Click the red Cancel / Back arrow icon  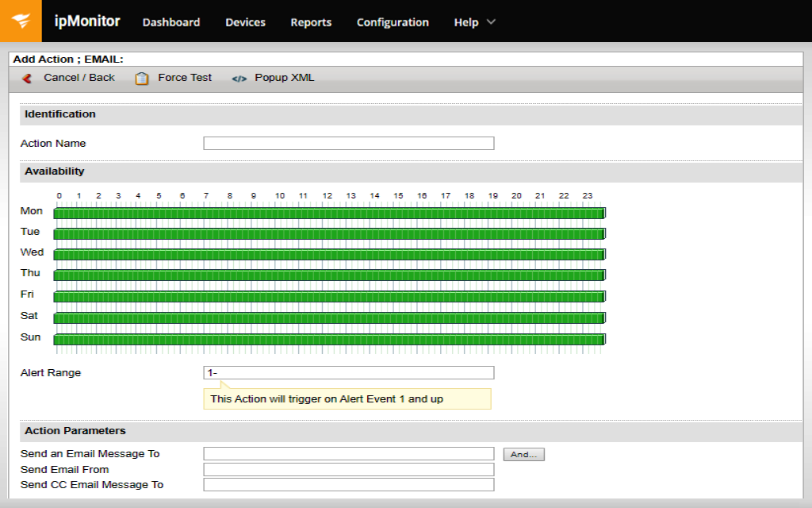click(x=27, y=78)
